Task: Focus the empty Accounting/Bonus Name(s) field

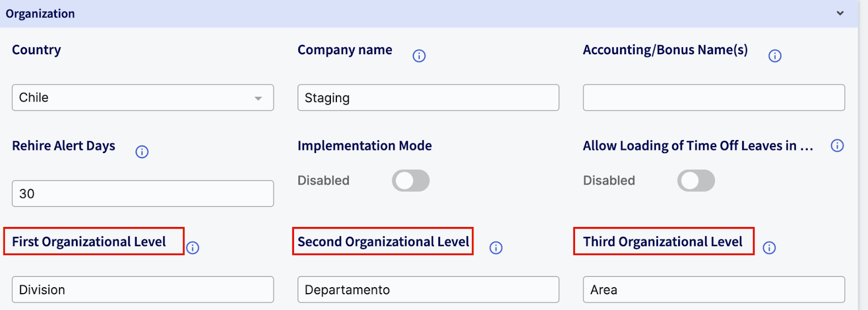Action: point(713,98)
